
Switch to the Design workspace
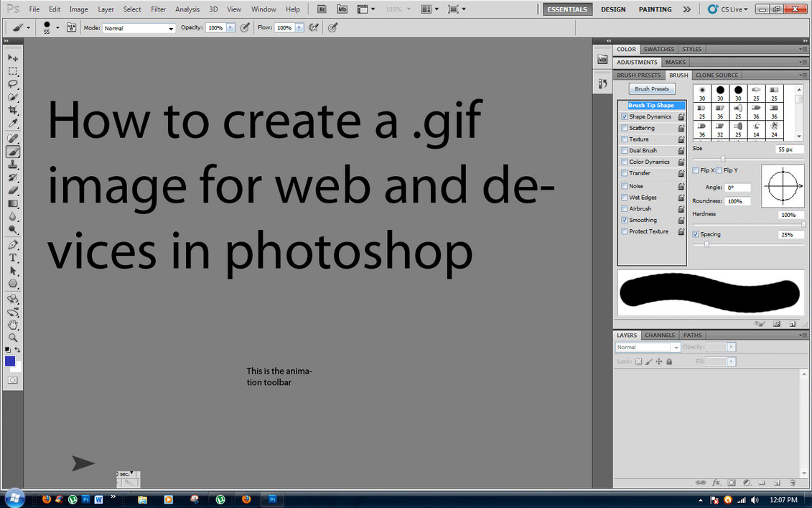click(x=613, y=9)
